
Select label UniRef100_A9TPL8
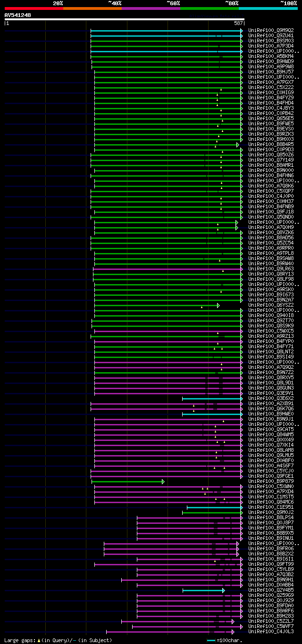(x=271, y=253)
